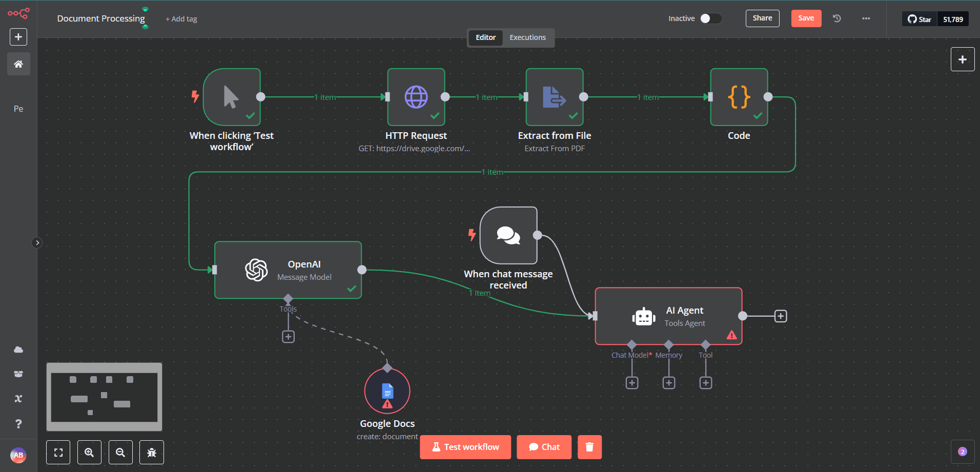Open the Google Docs node
Image resolution: width=980 pixels, height=472 pixels.
387,391
